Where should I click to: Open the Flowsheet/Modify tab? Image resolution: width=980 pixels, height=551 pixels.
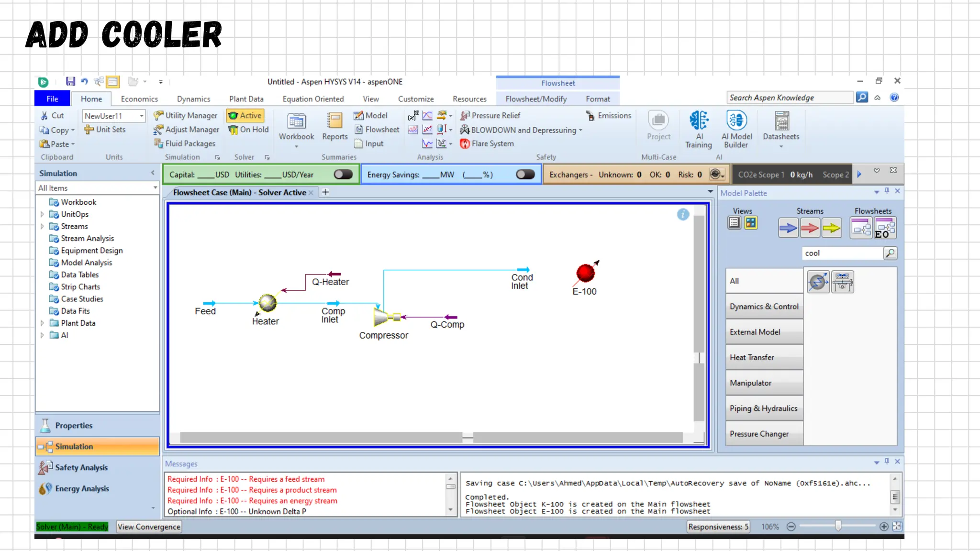pyautogui.click(x=536, y=99)
